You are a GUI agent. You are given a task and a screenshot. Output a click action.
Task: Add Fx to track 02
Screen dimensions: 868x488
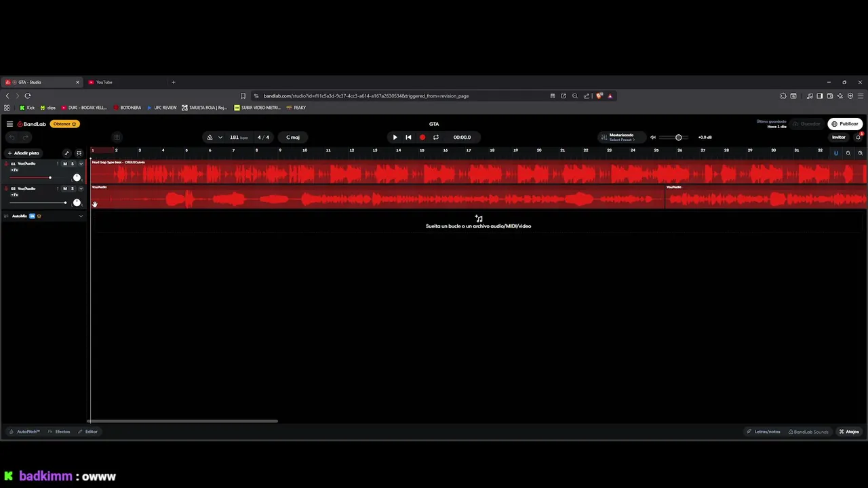pos(14,195)
